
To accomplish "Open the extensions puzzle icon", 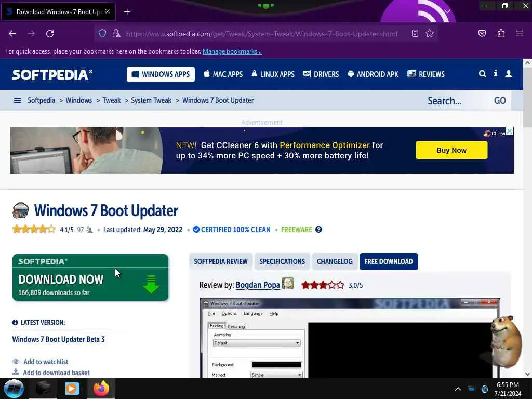I will tap(501, 33).
